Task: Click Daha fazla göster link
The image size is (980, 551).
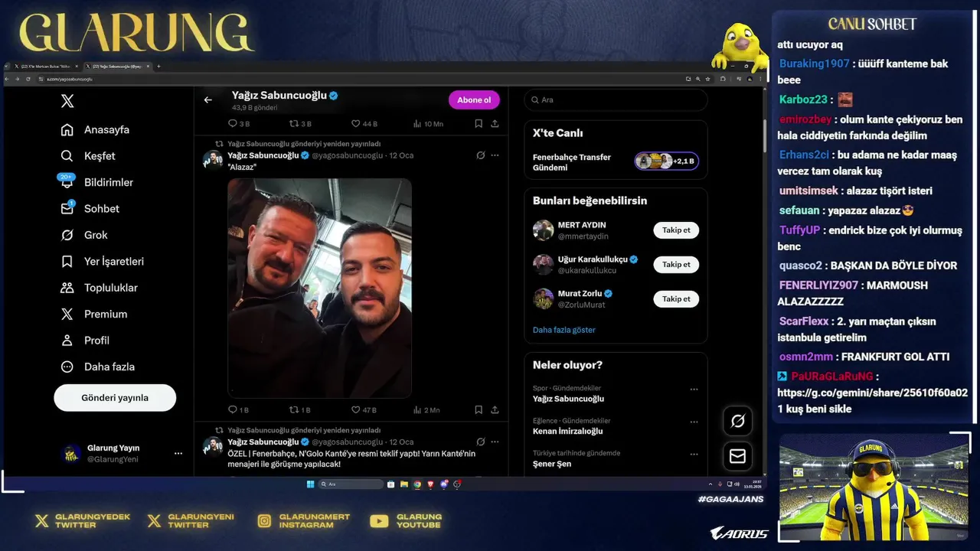Action: tap(563, 330)
